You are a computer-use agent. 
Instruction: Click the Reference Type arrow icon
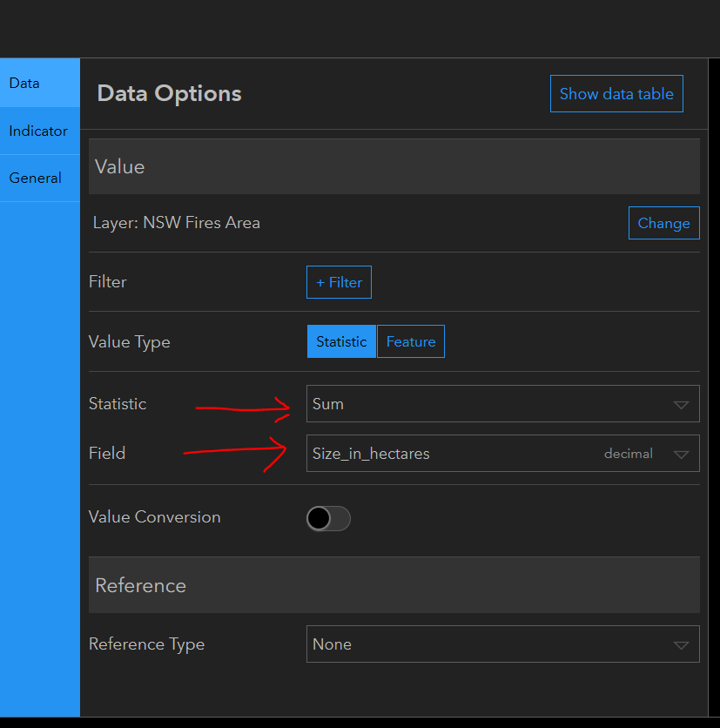click(681, 645)
